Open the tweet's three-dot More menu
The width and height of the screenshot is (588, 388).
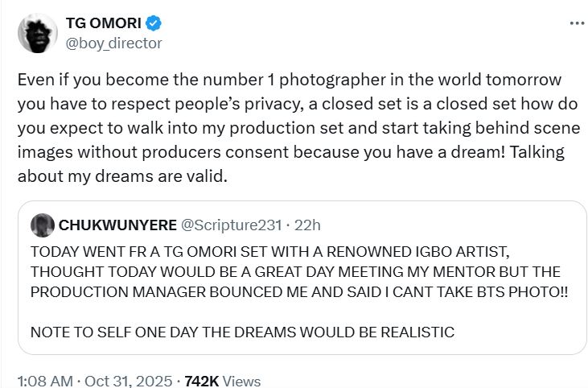[577, 23]
